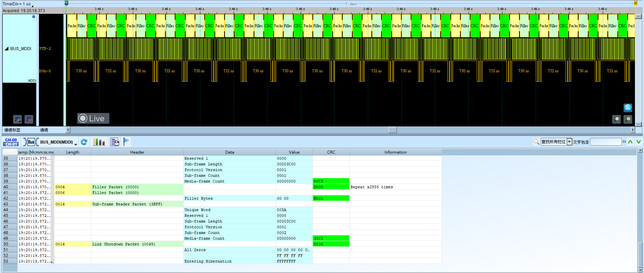Open the blue speech bubble notes icon
The image size is (644, 273).
(628, 108)
